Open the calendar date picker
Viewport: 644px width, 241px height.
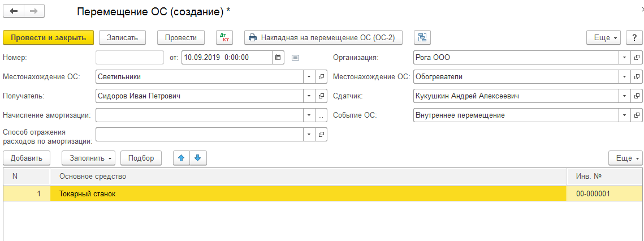tap(278, 57)
